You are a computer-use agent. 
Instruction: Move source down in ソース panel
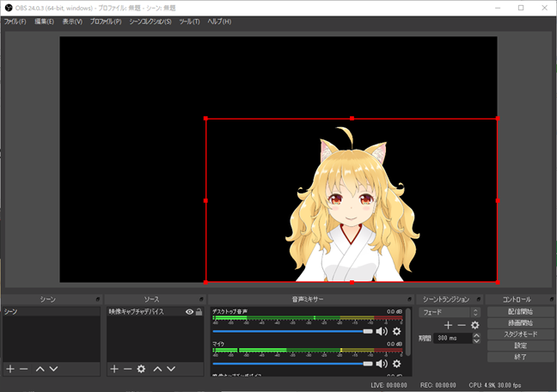click(171, 369)
